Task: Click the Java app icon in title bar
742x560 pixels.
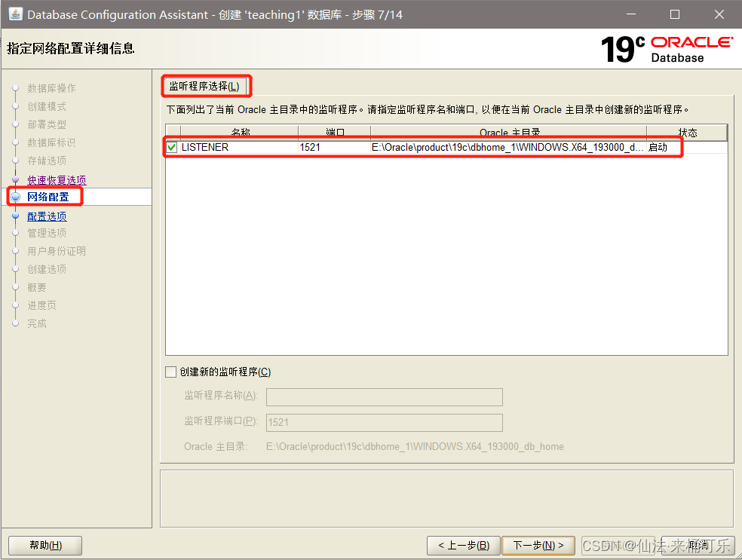Action: click(x=16, y=14)
